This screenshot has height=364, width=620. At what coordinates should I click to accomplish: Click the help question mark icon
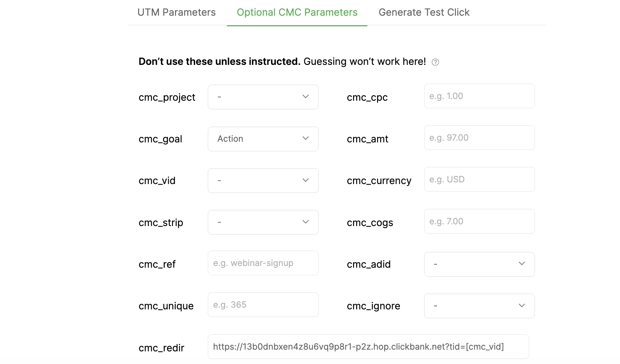click(435, 62)
